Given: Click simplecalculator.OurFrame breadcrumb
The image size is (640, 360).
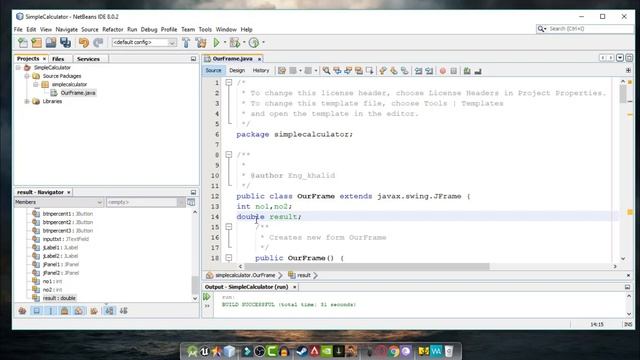Looking at the screenshot, I should [x=245, y=276].
